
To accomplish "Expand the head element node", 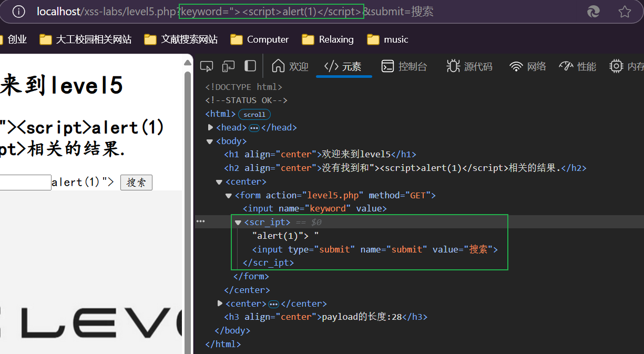I will (x=211, y=127).
